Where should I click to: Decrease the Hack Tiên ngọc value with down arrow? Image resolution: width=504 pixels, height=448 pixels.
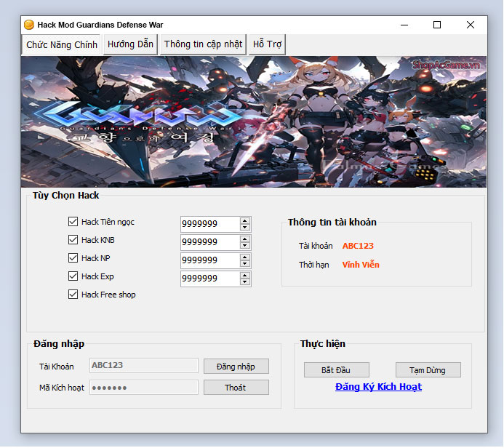(x=245, y=228)
